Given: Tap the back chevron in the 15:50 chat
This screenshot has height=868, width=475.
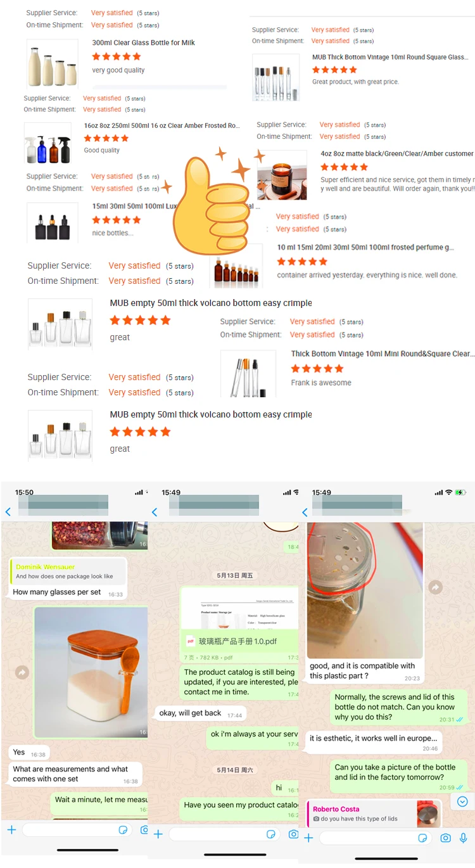Looking at the screenshot, I should pos(8,512).
